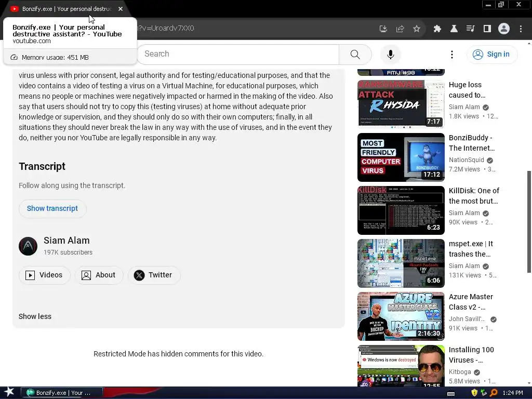Screen dimensions: 532x399
Task: Open the Azure Master Class thumbnail
Action: [401, 316]
